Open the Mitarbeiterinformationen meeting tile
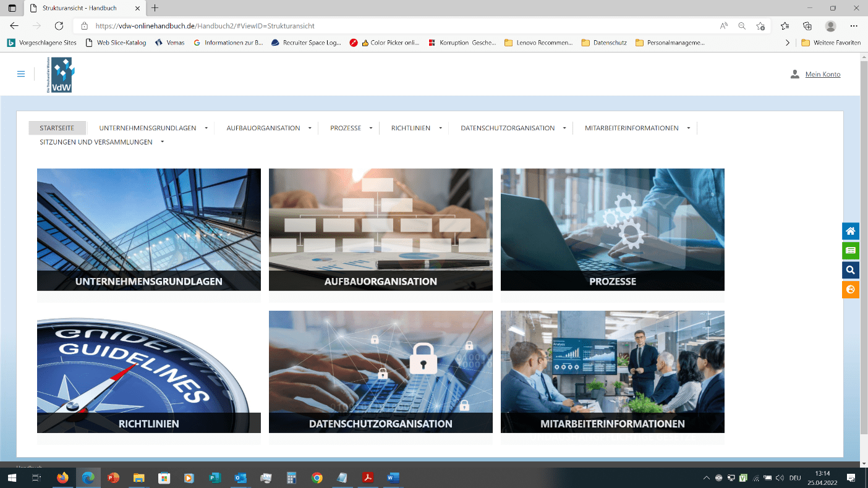Image resolution: width=868 pixels, height=488 pixels. click(x=613, y=371)
